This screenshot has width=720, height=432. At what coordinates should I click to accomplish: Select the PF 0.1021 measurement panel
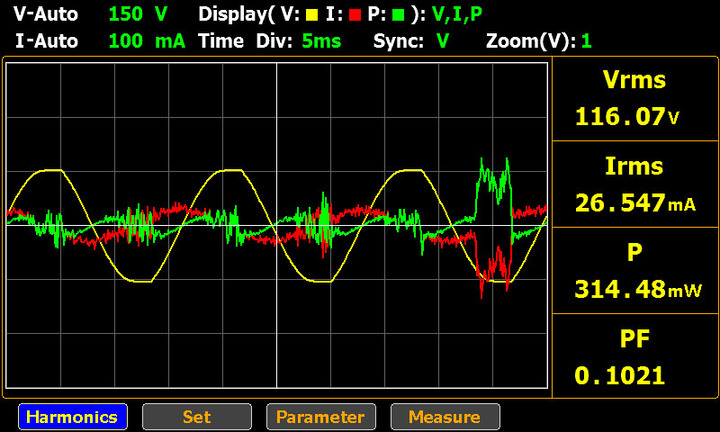pos(634,356)
